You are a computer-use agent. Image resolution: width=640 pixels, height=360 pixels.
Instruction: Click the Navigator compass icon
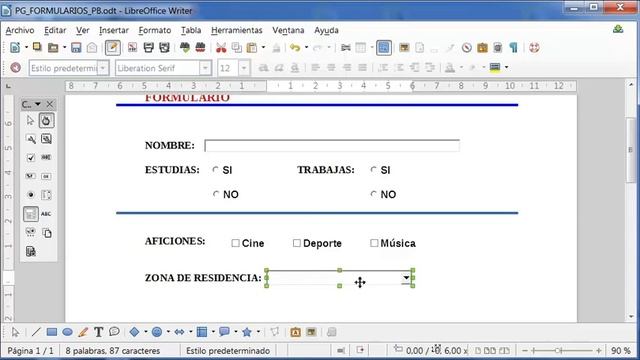[467, 48]
